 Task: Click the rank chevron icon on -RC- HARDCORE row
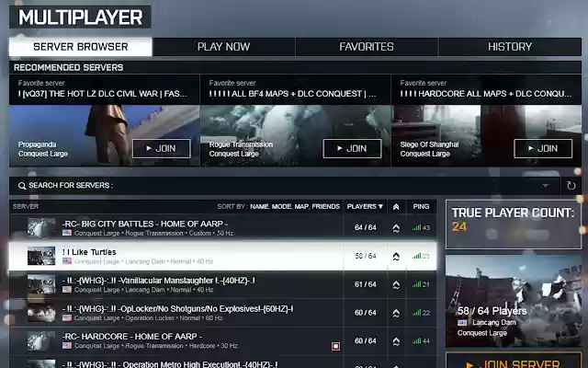pos(396,341)
